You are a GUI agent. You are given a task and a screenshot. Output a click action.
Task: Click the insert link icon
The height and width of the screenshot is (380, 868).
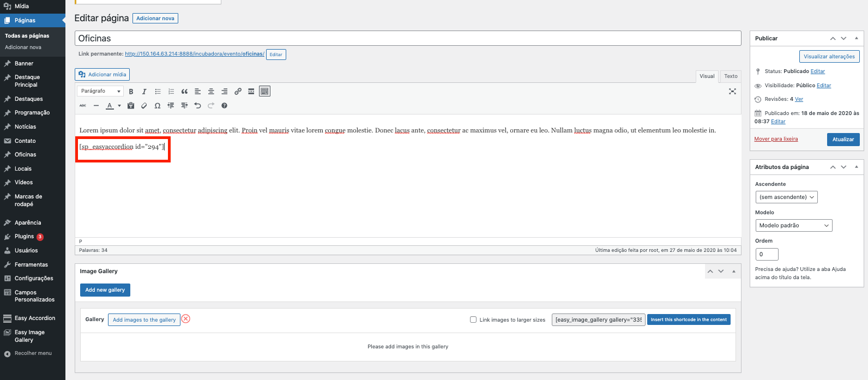[238, 92]
